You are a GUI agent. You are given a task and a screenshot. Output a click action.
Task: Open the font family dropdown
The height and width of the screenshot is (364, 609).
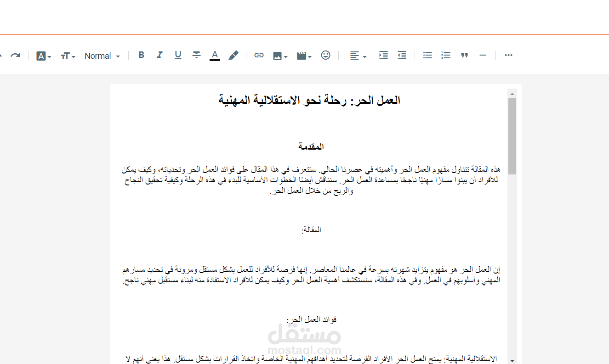pos(44,56)
